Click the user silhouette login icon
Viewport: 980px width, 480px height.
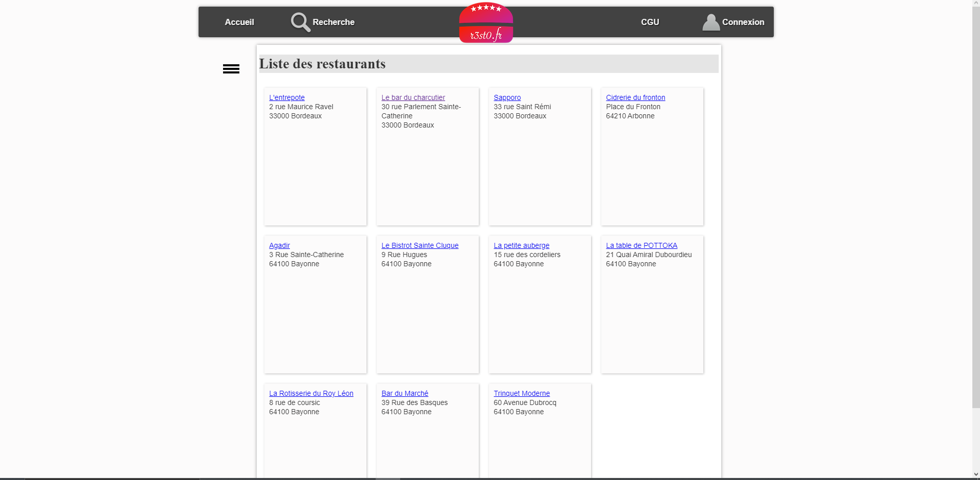pyautogui.click(x=710, y=22)
